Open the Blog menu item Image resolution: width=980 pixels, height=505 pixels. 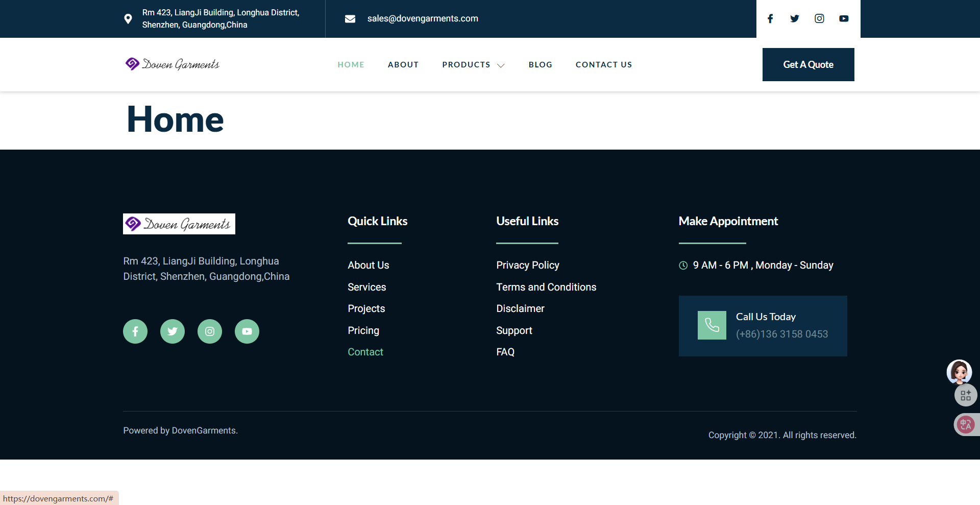(x=541, y=65)
